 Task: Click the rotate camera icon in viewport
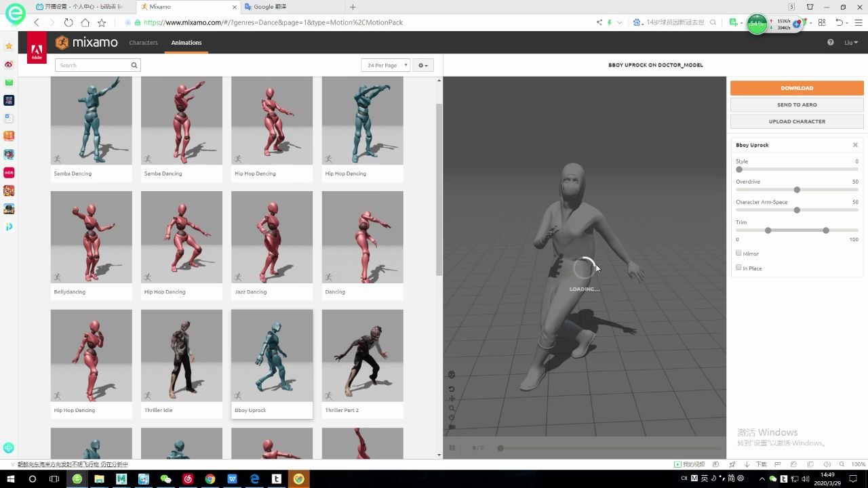pyautogui.click(x=452, y=389)
